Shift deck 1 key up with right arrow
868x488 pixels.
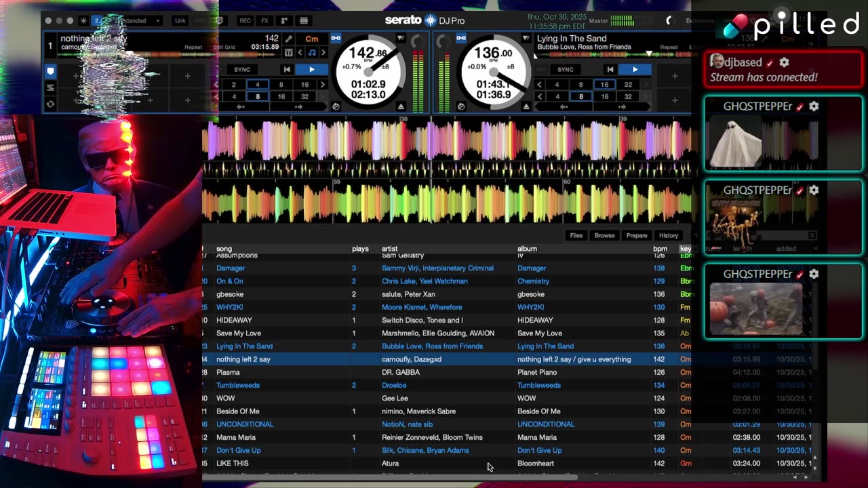coord(323,53)
